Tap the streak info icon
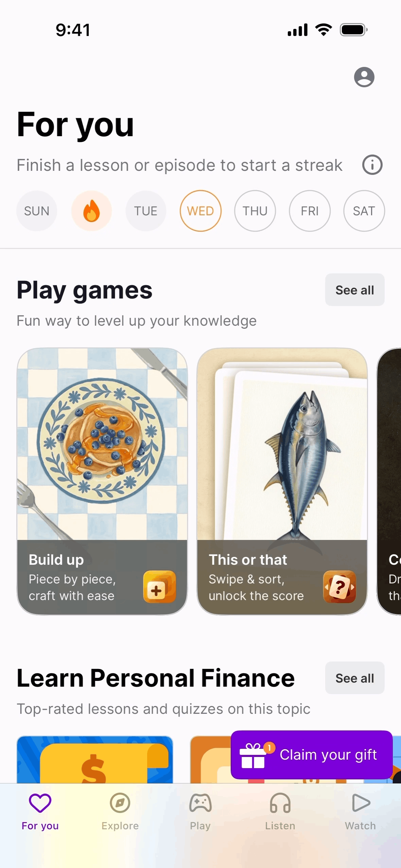 click(372, 165)
